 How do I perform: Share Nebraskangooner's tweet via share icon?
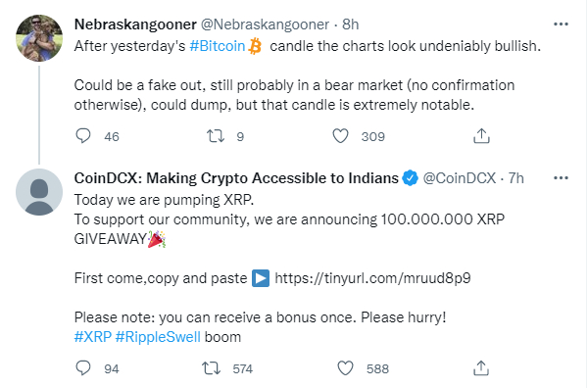point(481,136)
